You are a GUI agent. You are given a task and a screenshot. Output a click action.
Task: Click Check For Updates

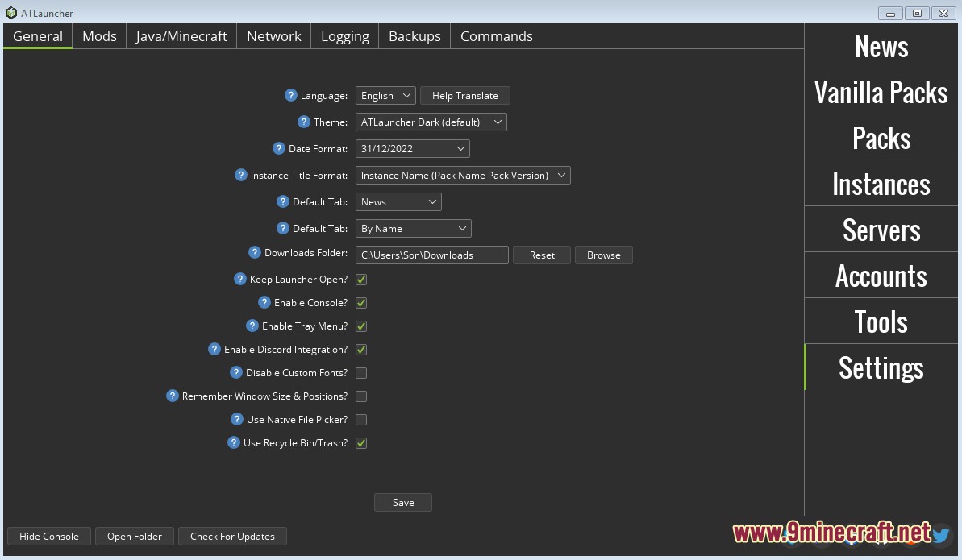(232, 536)
